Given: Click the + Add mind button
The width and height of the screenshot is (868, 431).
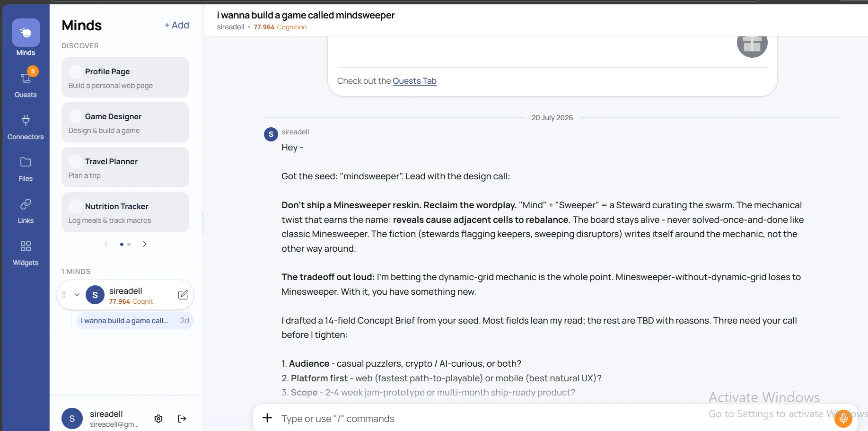Looking at the screenshot, I should (x=176, y=25).
